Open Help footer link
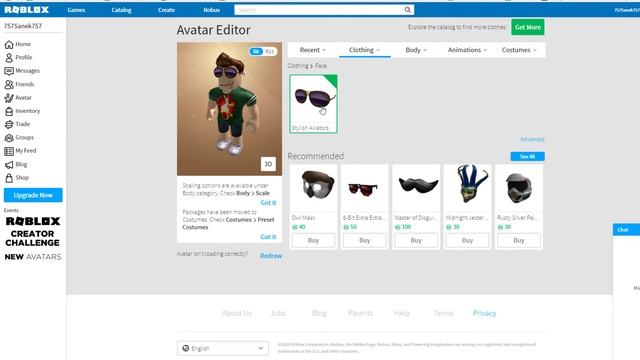 point(402,313)
